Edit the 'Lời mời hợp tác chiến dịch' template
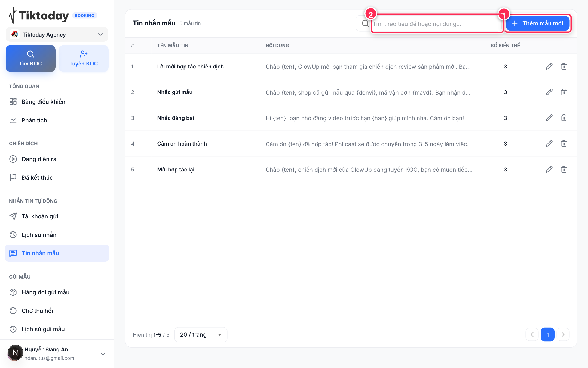The width and height of the screenshot is (588, 368). (549, 66)
